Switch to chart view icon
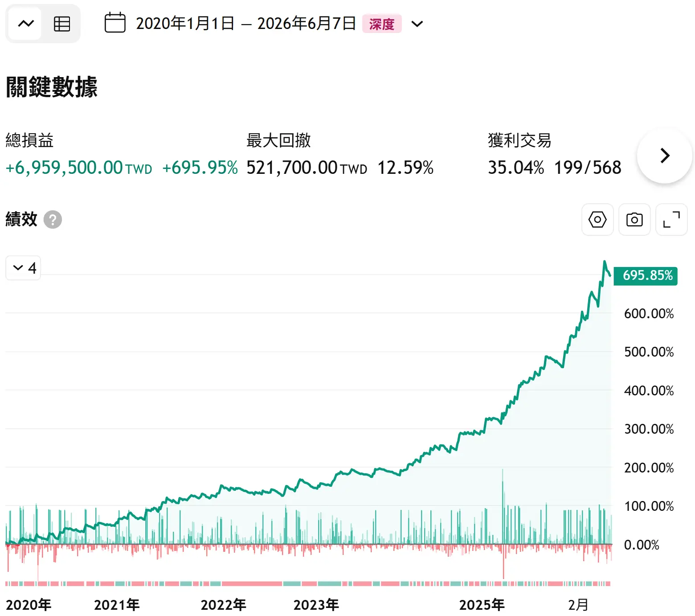 click(x=25, y=24)
